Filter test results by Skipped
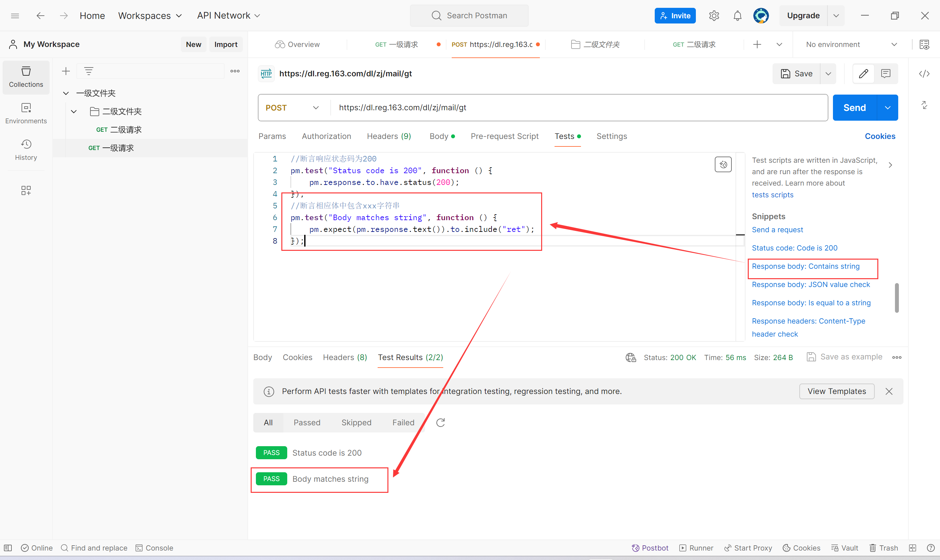Screen dimensions: 940x560 356,422
